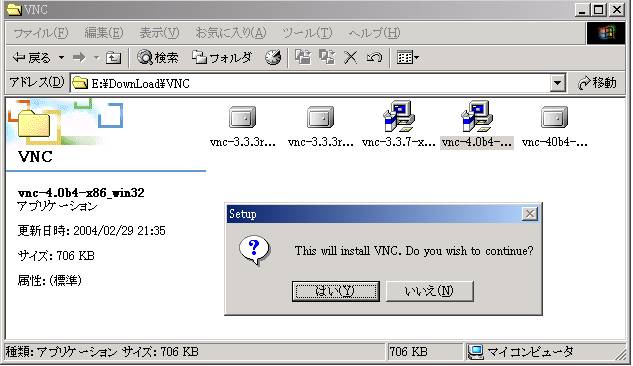633x366 pixels.
Task: Click the Forward arrow toolbar icon
Action: pyautogui.click(x=79, y=58)
